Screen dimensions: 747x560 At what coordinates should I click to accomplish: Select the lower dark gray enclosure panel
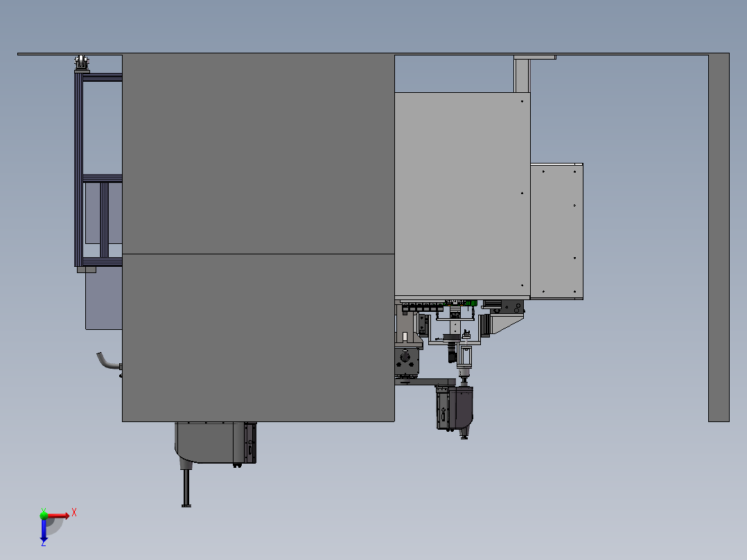tap(258, 338)
